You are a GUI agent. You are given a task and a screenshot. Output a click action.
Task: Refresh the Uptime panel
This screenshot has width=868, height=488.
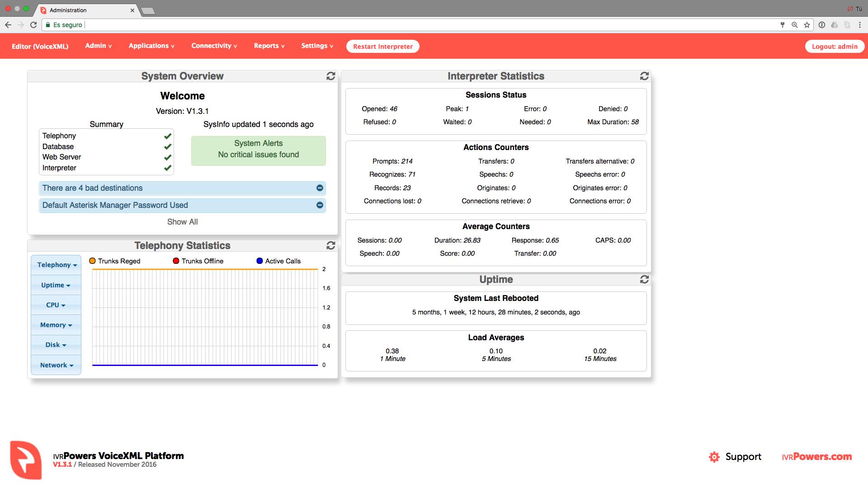click(x=644, y=279)
